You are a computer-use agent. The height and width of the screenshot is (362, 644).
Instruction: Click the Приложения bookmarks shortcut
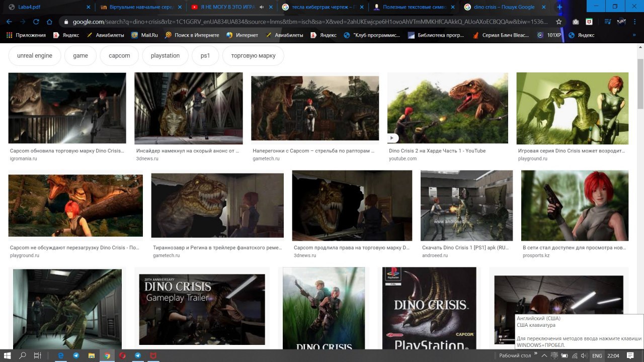[26, 35]
